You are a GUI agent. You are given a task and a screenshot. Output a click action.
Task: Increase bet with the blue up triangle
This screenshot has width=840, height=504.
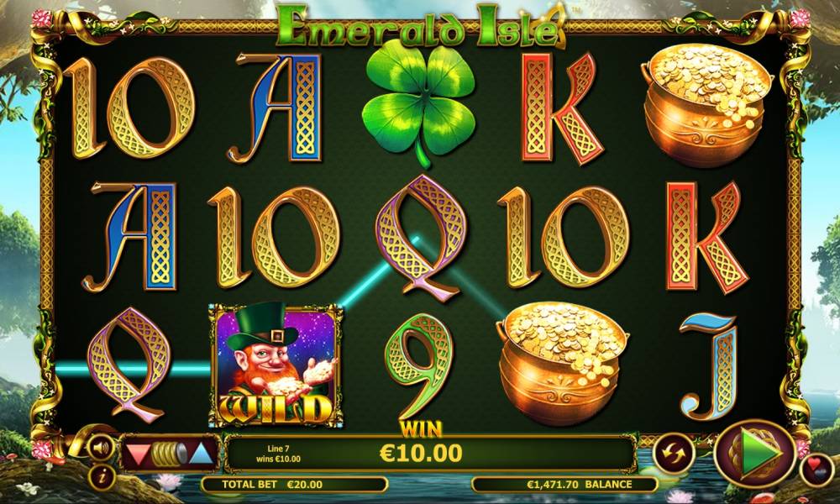202,454
